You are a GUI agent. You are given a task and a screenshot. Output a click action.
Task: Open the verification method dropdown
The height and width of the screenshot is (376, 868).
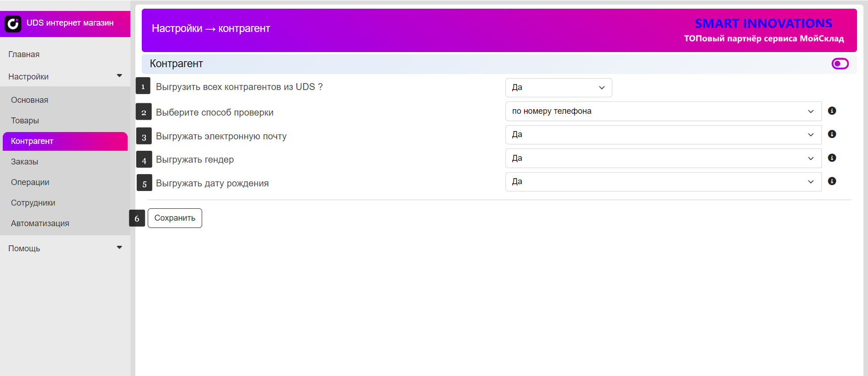pyautogui.click(x=663, y=111)
